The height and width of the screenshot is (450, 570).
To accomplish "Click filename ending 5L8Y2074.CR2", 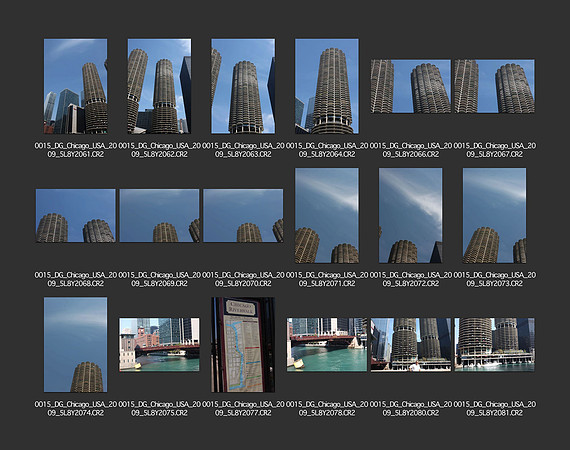I will point(76,409).
